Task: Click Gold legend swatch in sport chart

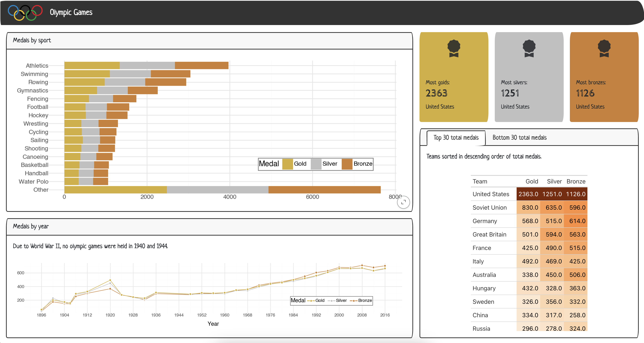Action: tap(287, 164)
